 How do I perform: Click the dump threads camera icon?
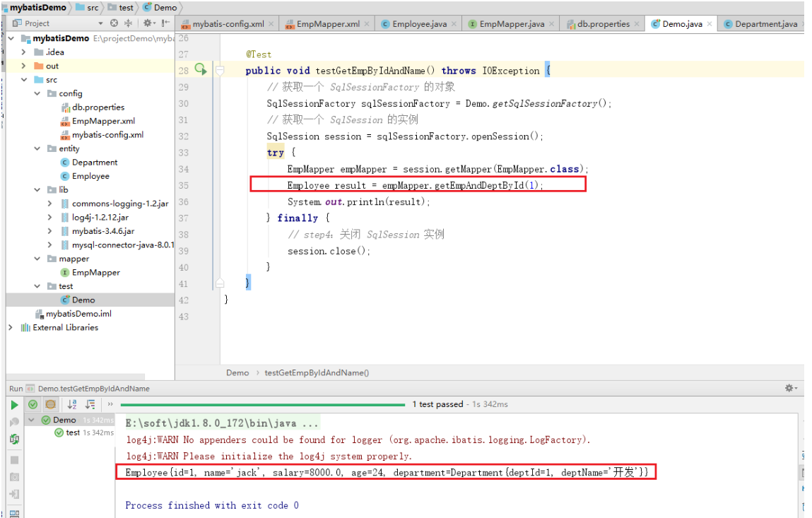(15, 476)
